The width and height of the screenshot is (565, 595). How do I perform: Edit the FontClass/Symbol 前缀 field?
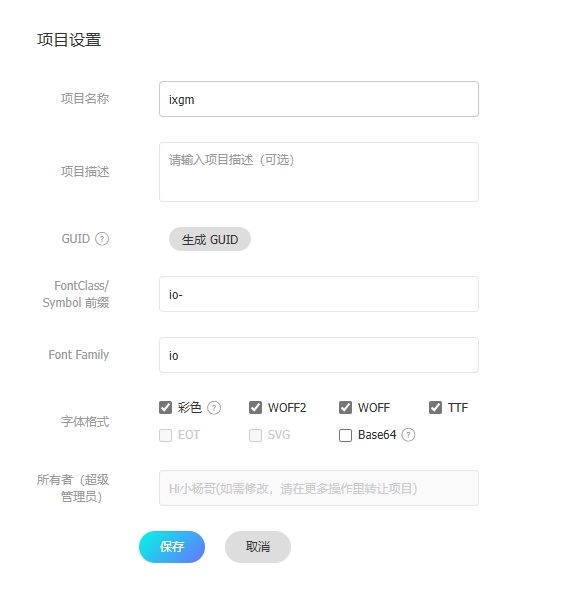[x=319, y=294]
